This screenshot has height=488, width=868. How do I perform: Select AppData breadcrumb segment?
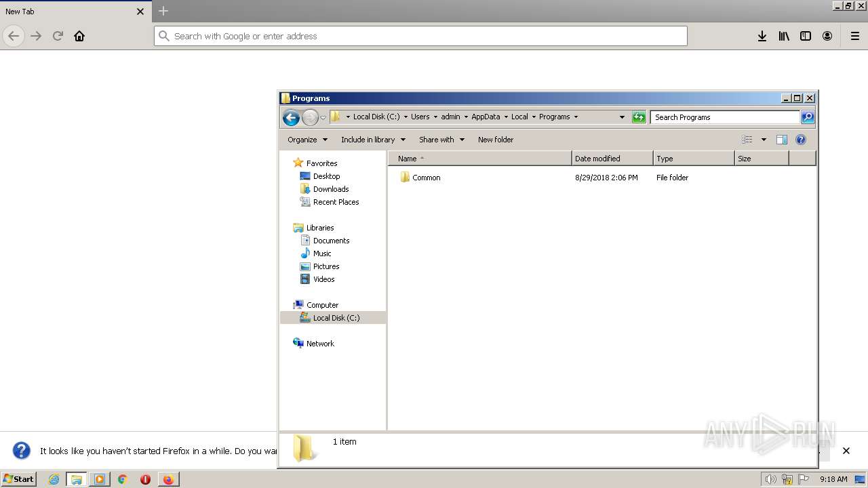click(x=486, y=117)
